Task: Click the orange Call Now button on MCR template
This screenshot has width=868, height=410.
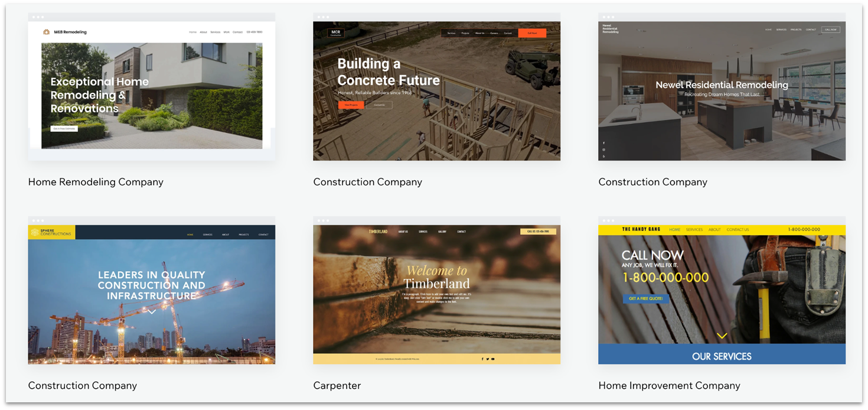Action: point(532,32)
